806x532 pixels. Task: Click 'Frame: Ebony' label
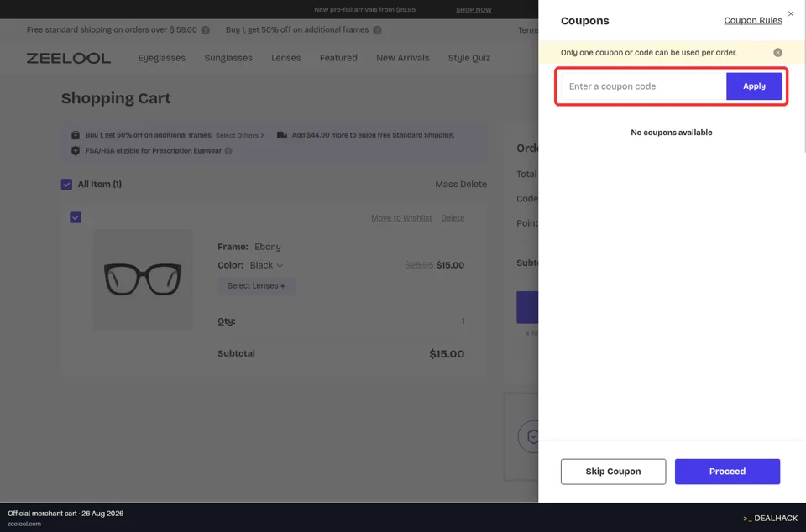coord(249,247)
